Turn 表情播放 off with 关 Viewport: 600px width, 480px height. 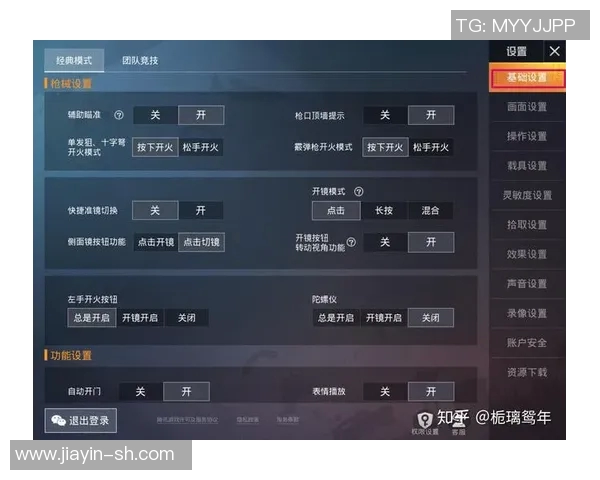pos(385,392)
